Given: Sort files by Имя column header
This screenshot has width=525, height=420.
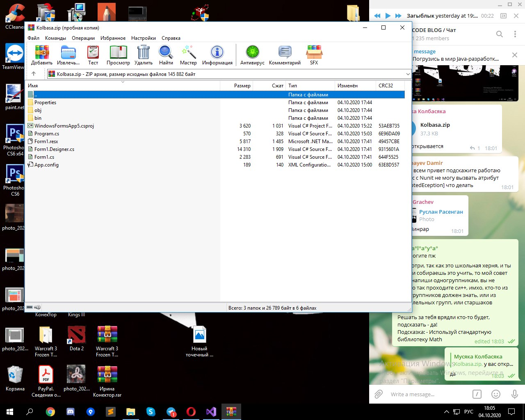Looking at the screenshot, I should click(x=123, y=86).
